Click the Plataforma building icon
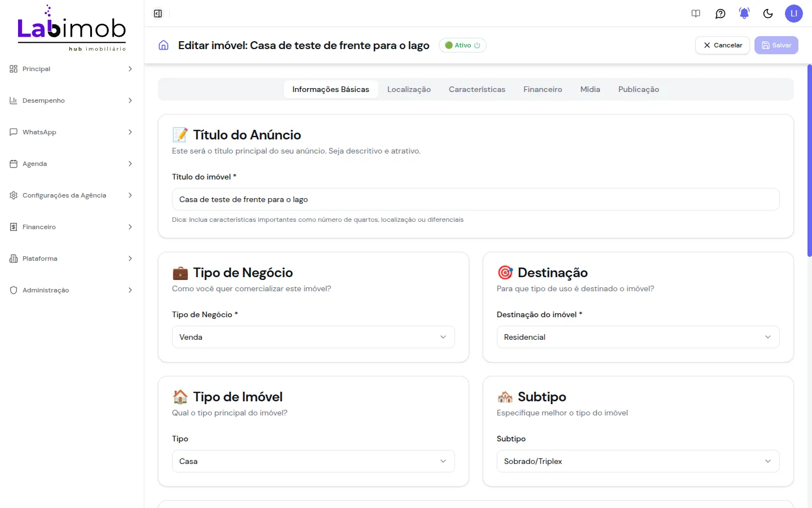The height and width of the screenshot is (508, 812). tap(14, 259)
